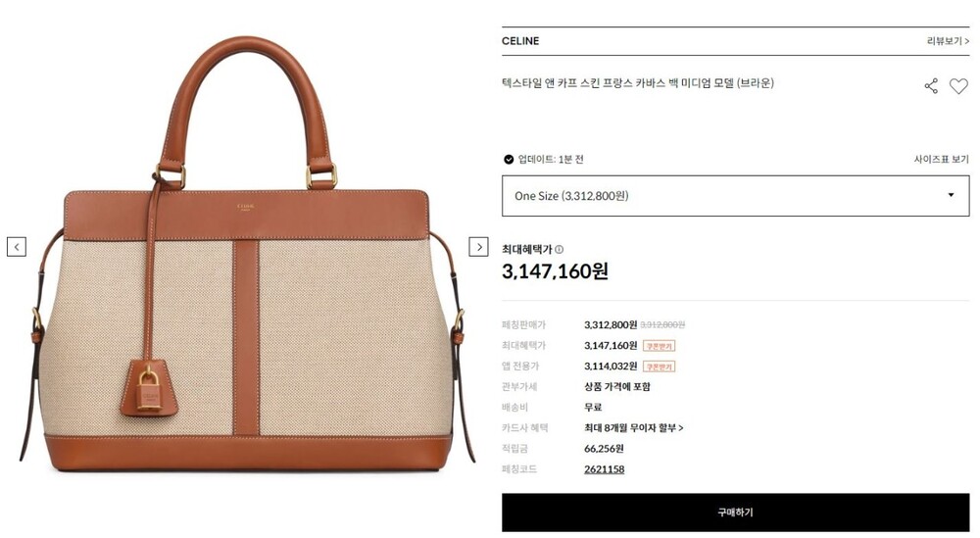
Task: Click the product title text
Action: (638, 83)
